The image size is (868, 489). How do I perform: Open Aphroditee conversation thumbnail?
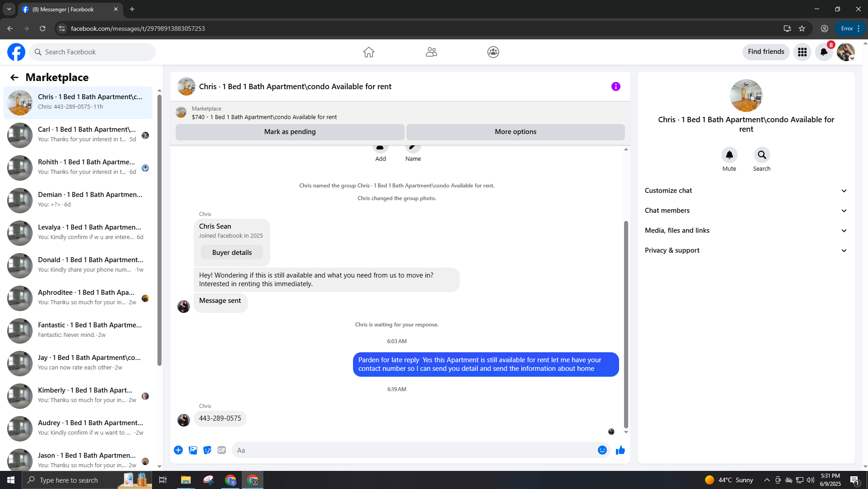(x=20, y=298)
